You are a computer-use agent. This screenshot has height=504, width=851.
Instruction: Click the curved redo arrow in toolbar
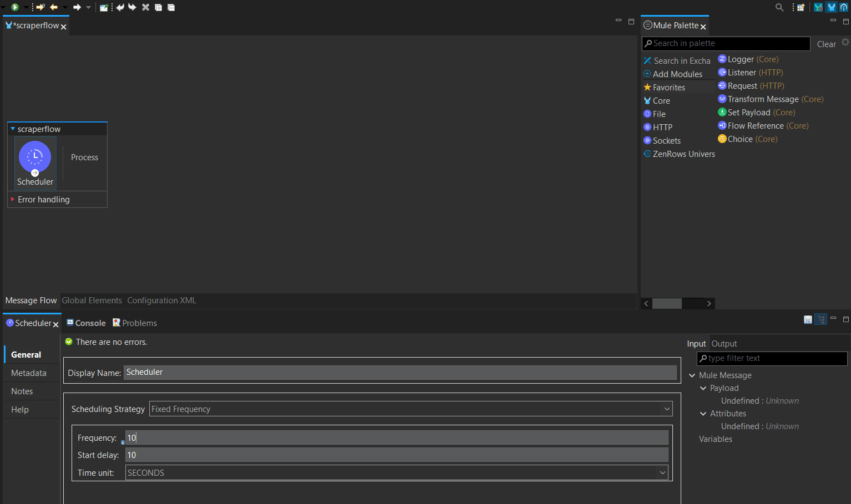(x=132, y=7)
